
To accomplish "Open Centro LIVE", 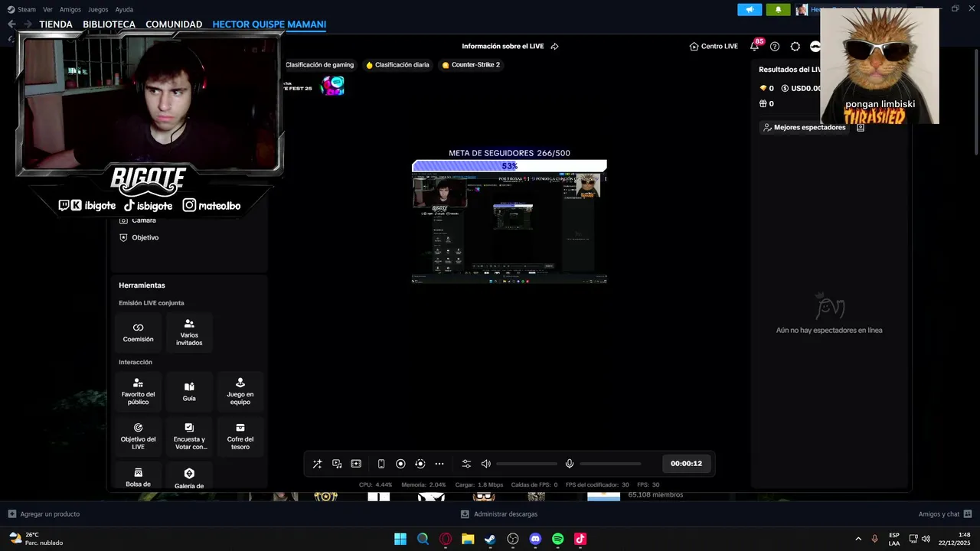I will coord(714,46).
